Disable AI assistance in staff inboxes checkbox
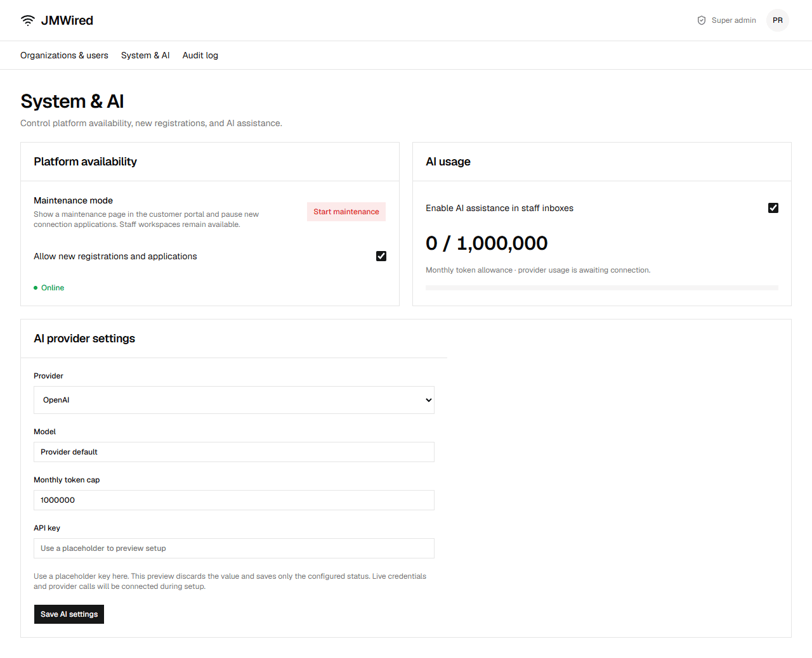 tap(773, 208)
